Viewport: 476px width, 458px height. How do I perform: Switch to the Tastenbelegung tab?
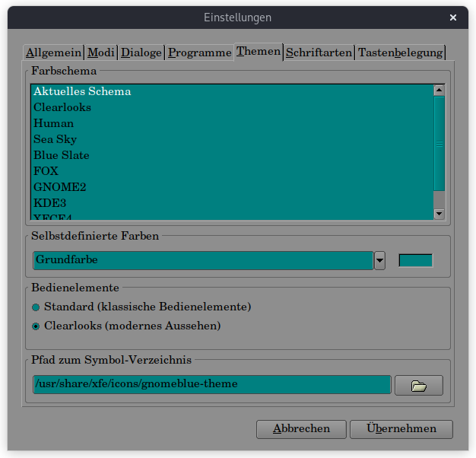(x=400, y=52)
